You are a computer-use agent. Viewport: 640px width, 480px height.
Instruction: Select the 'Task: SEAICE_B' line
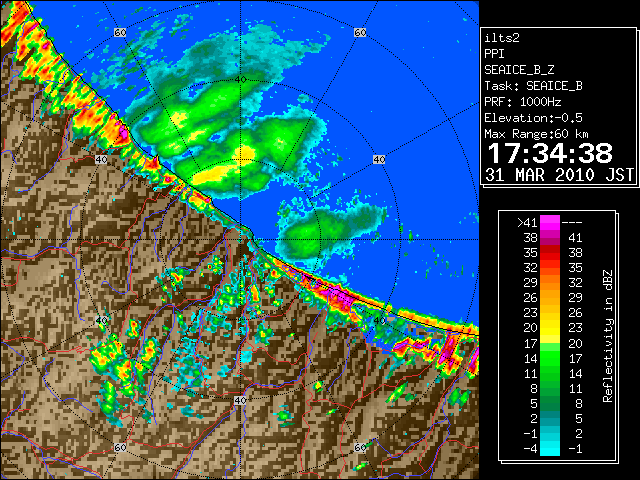(533, 86)
